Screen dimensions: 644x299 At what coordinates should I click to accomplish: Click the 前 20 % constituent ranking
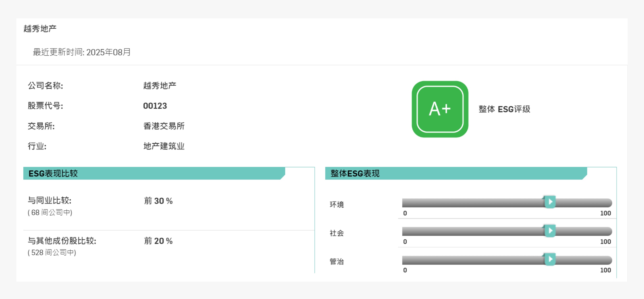(158, 241)
